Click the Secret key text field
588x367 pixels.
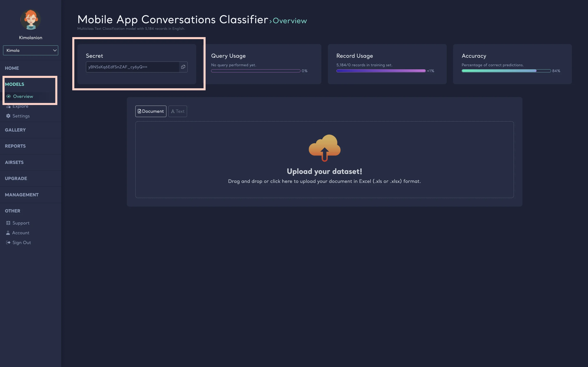[133, 67]
